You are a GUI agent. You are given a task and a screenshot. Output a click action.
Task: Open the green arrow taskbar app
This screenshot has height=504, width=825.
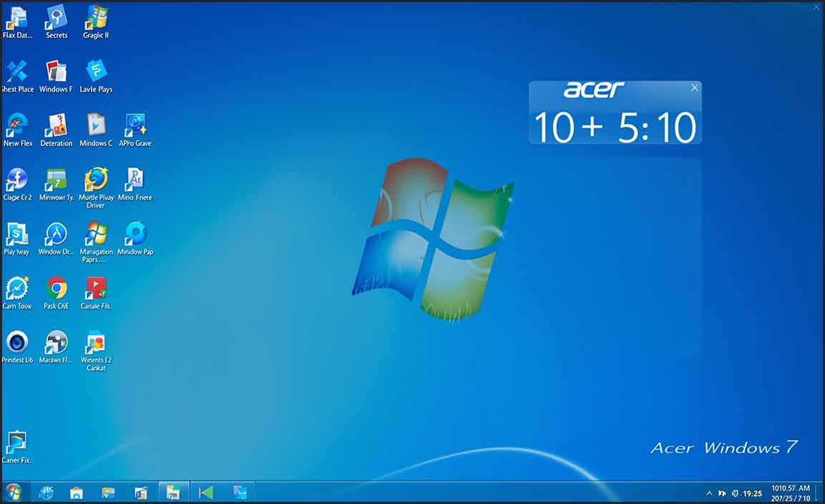(x=206, y=493)
